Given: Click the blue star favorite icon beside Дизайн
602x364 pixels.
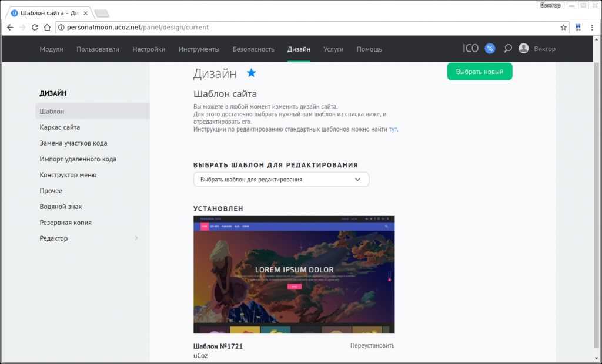Looking at the screenshot, I should coord(251,73).
